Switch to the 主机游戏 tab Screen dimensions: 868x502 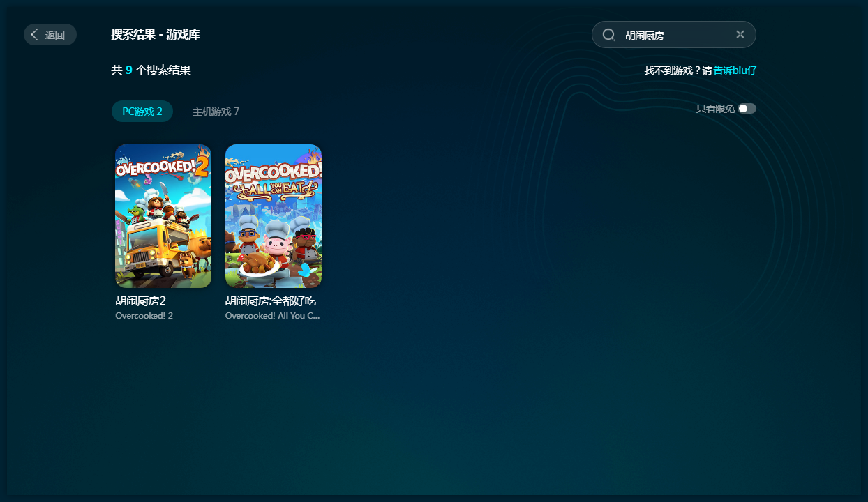coord(216,112)
